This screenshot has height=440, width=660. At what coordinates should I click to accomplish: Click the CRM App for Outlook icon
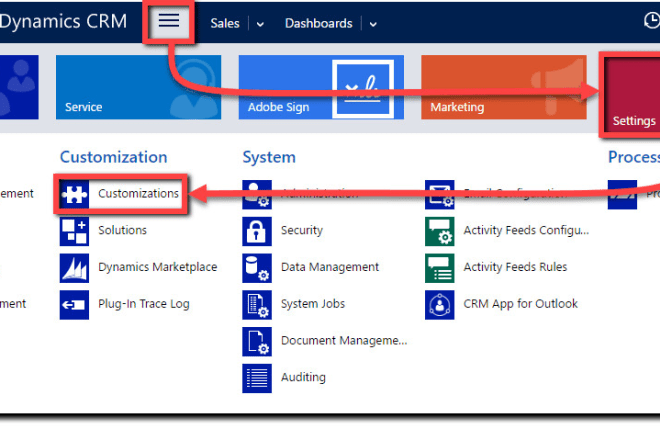pos(439,304)
